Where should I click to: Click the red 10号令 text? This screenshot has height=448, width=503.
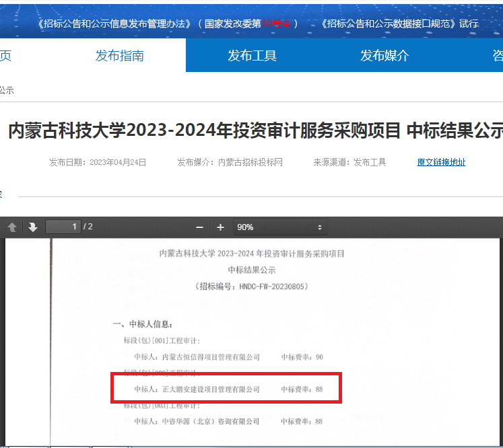point(276,24)
